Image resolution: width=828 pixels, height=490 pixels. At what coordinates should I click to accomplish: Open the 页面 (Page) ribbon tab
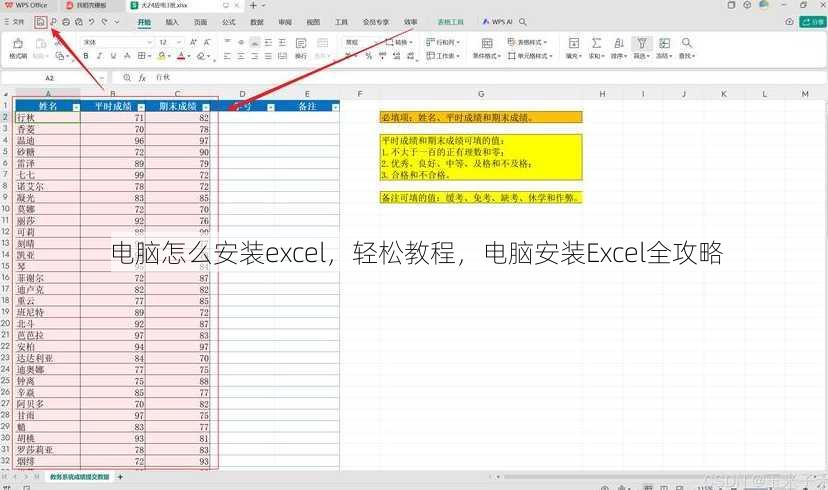201,22
